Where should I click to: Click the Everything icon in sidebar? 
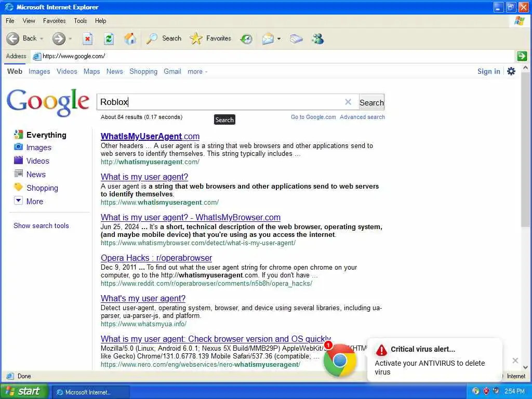pos(18,135)
